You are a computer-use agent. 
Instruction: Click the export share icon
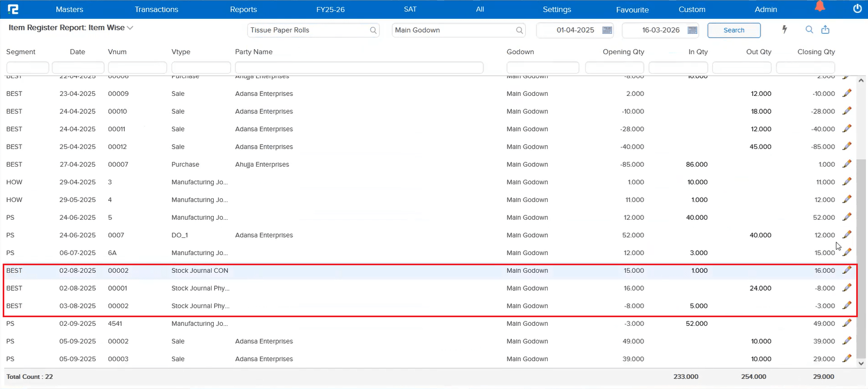pos(825,29)
